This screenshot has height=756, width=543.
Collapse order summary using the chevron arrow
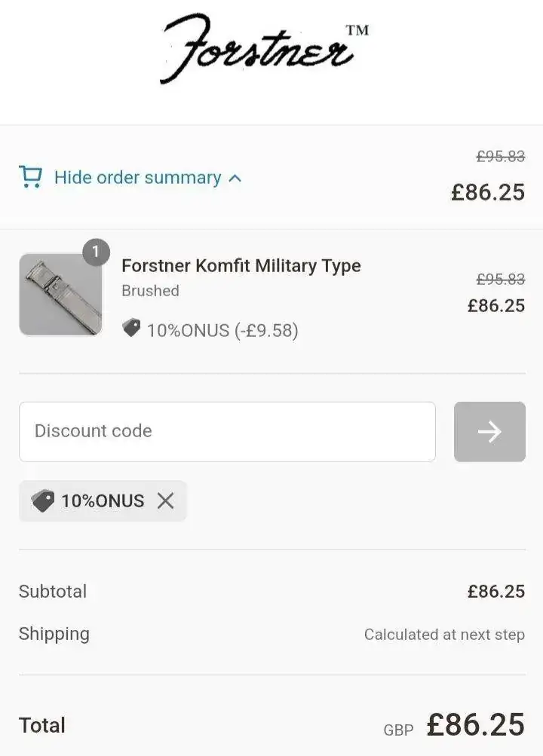click(235, 179)
